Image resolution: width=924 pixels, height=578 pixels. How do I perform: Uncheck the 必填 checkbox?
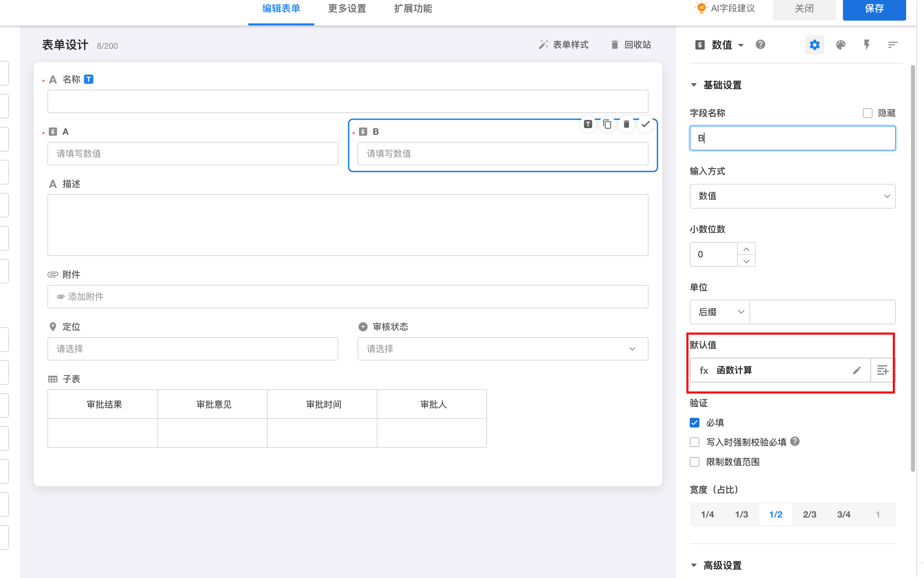click(694, 422)
